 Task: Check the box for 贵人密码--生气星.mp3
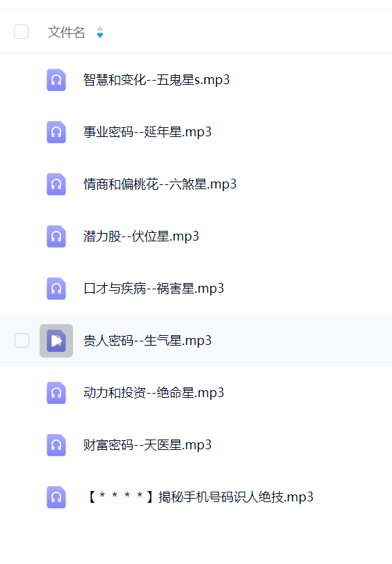click(x=22, y=340)
